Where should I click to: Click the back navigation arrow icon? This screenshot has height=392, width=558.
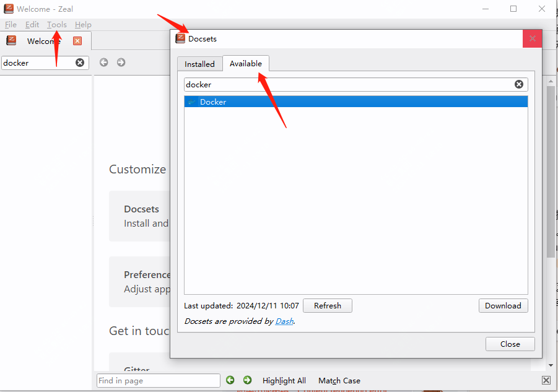104,63
